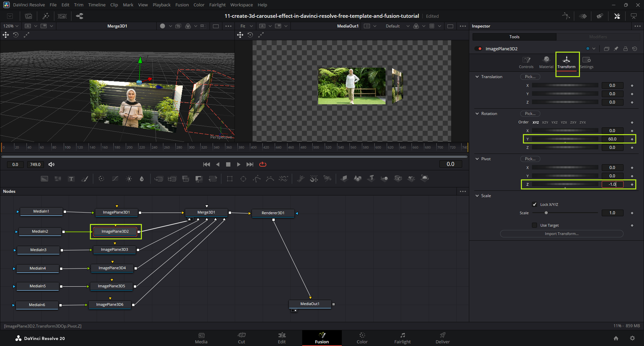The height and width of the screenshot is (346, 644).
Task: Click the loop playback icon
Action: (x=263, y=164)
